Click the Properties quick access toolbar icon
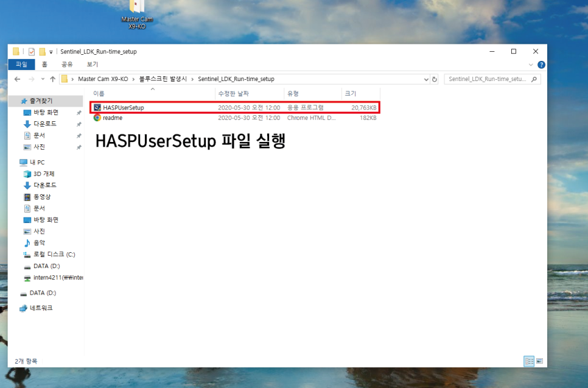 click(32, 51)
